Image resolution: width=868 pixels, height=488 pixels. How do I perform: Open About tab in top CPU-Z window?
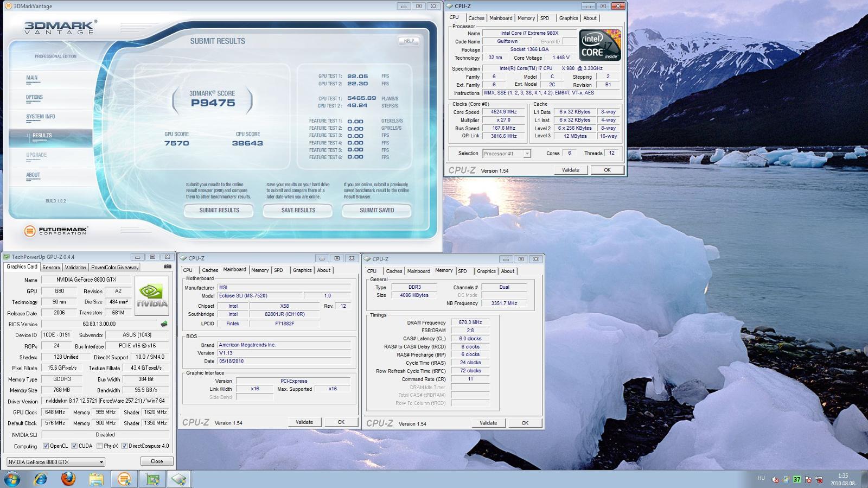point(590,18)
